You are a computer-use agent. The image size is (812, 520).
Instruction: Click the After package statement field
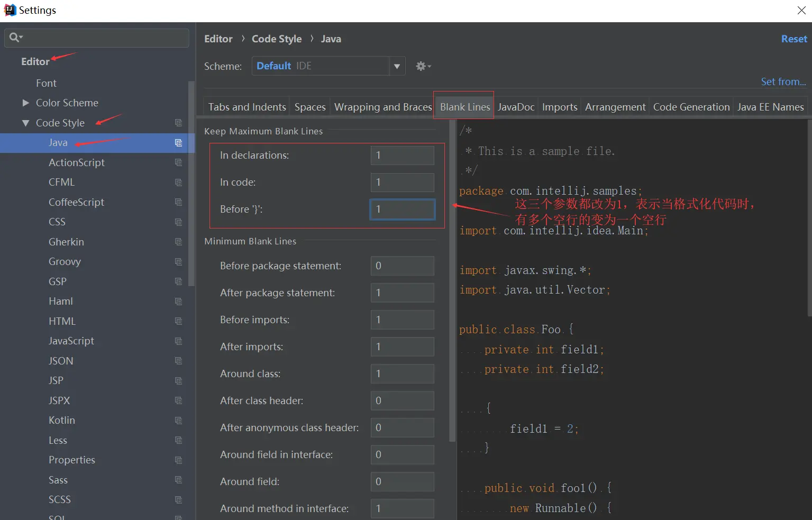(403, 293)
